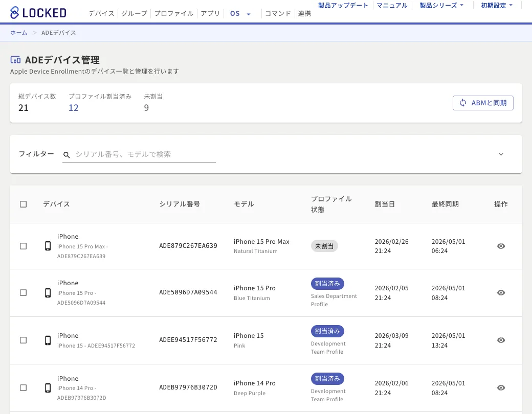This screenshot has width=532, height=414.
Task: Click total device count 21
Action: pos(24,108)
